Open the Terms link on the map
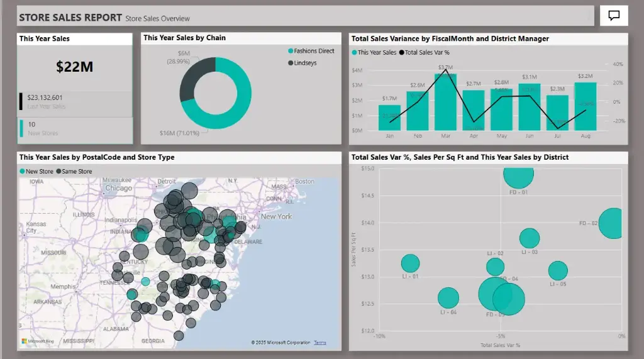Image resolution: width=644 pixels, height=359 pixels. tap(320, 343)
